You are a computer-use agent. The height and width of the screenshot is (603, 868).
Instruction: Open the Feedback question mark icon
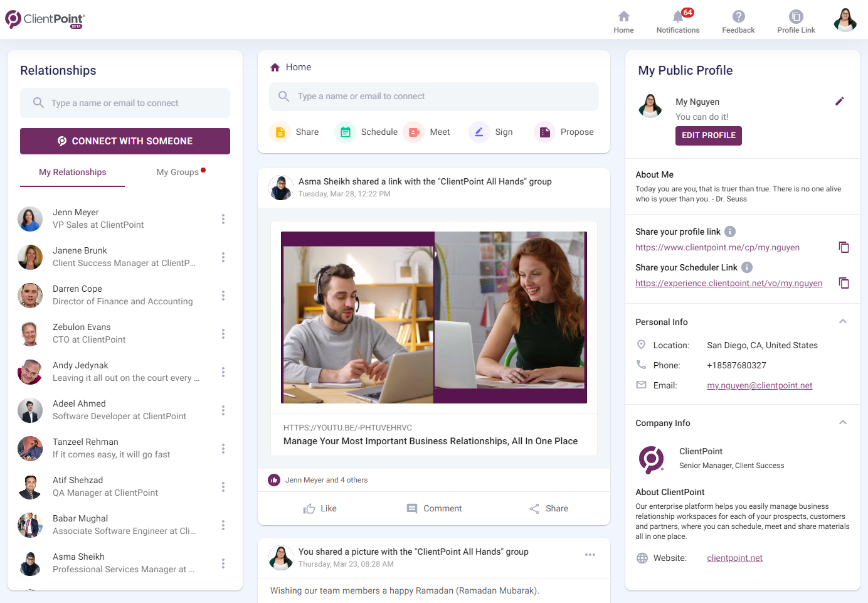(x=738, y=16)
